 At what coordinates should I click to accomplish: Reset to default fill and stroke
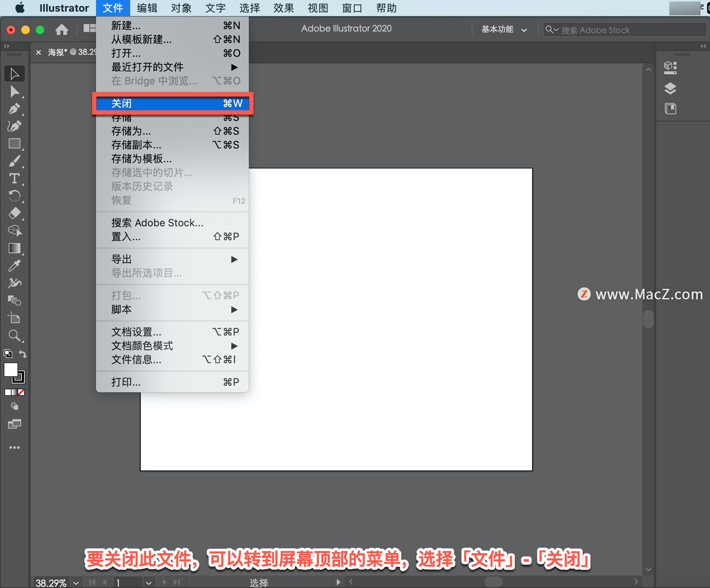click(x=8, y=354)
